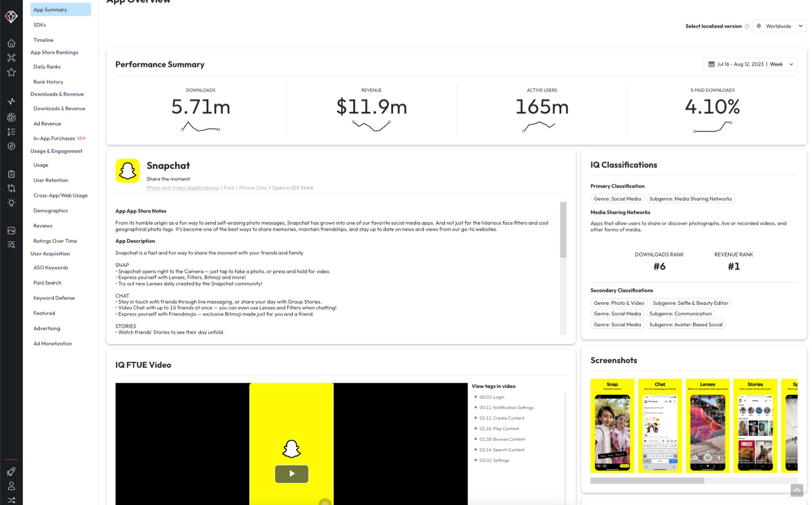
Task: Open Demographics in the side menu
Action: tap(51, 211)
